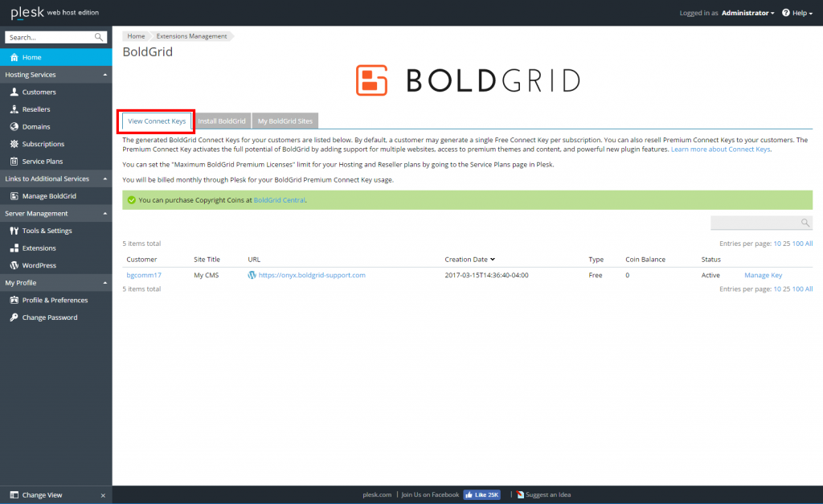Switch to the Install BoldGrid tab
Image resolution: width=823 pixels, height=504 pixels.
(222, 121)
